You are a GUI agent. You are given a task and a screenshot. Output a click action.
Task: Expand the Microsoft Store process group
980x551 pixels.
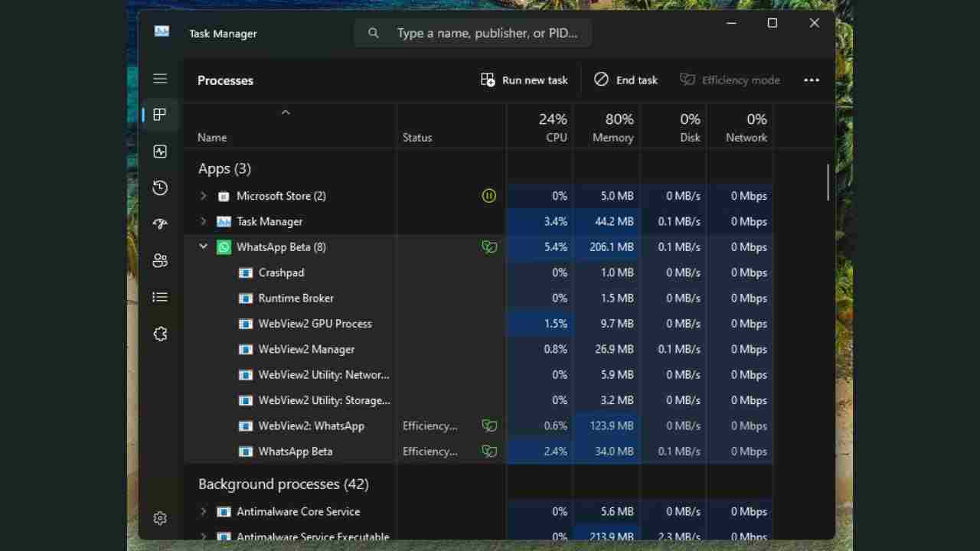point(203,195)
